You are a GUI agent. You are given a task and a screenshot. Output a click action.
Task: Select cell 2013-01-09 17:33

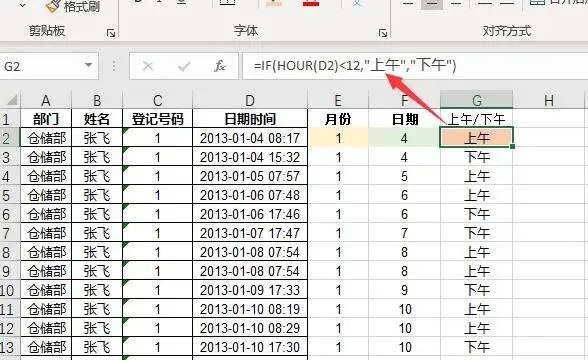[250, 290]
